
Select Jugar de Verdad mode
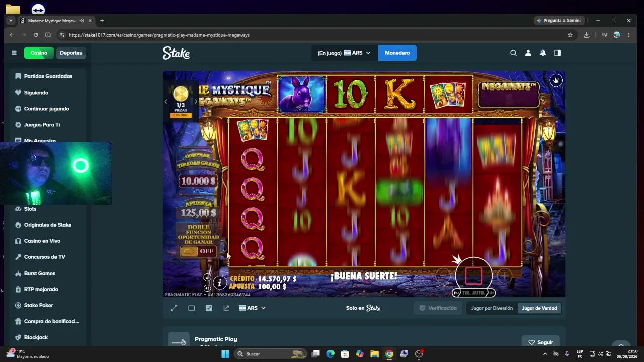(x=539, y=308)
